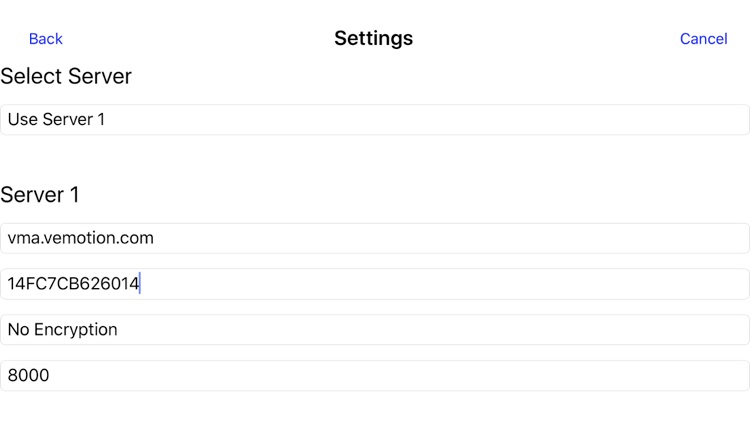
Task: Click the 'No Encryption' text
Action: 62,330
